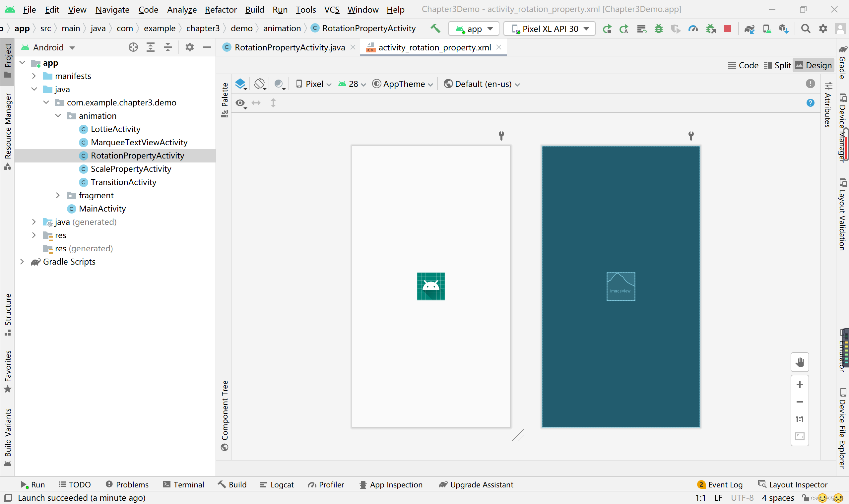Open the Pixel XL API 30 device dropdown

(x=550, y=29)
